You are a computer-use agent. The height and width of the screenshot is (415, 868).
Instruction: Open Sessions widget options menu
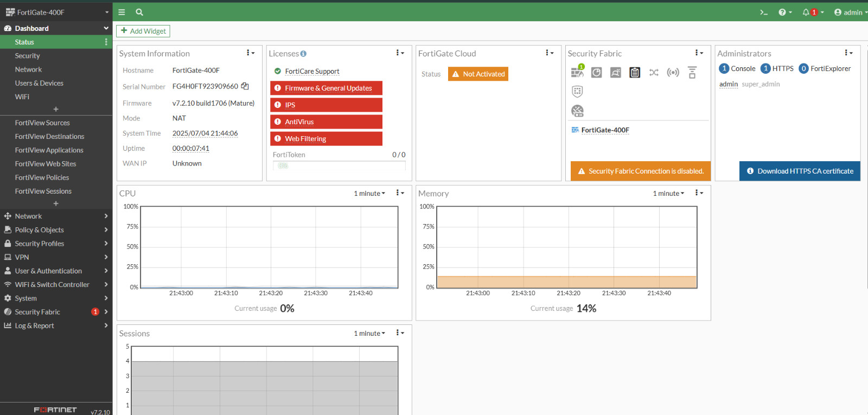click(400, 333)
